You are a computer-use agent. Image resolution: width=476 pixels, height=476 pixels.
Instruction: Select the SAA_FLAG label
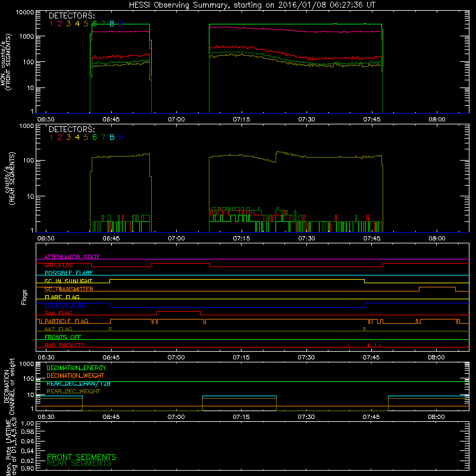[58, 313]
